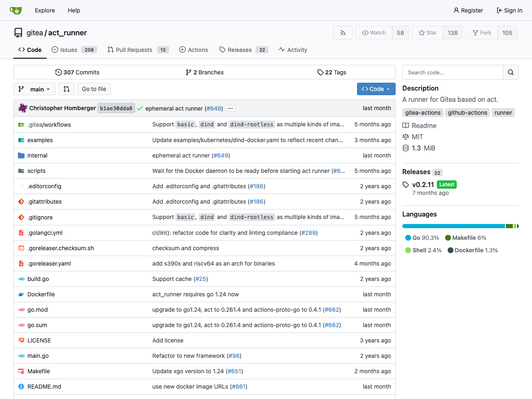The width and height of the screenshot is (532, 399).
Task: Open the main.go file
Action: 38,356
